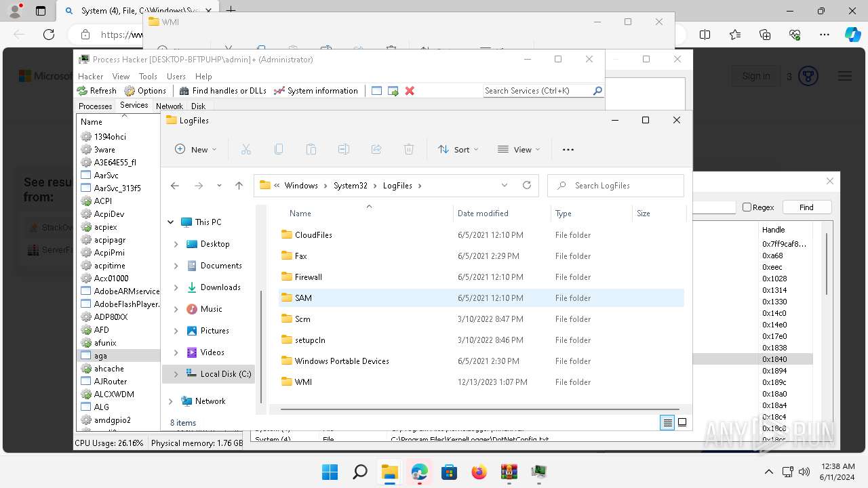Select the WMI folder

click(x=481, y=382)
